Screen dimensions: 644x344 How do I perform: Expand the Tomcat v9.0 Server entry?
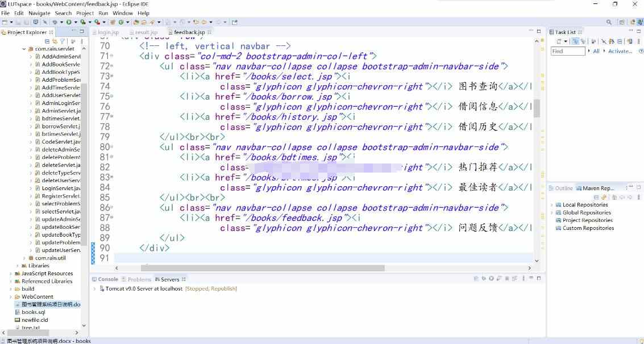coord(95,288)
